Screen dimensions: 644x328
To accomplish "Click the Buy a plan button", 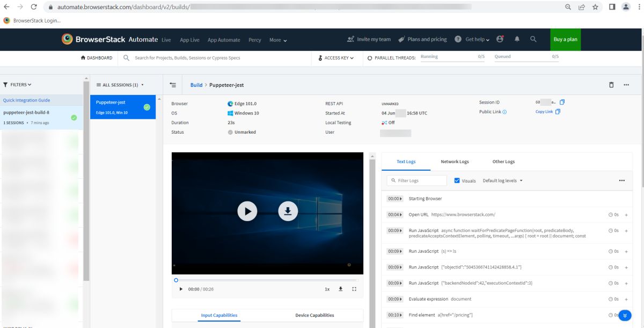I will click(566, 39).
